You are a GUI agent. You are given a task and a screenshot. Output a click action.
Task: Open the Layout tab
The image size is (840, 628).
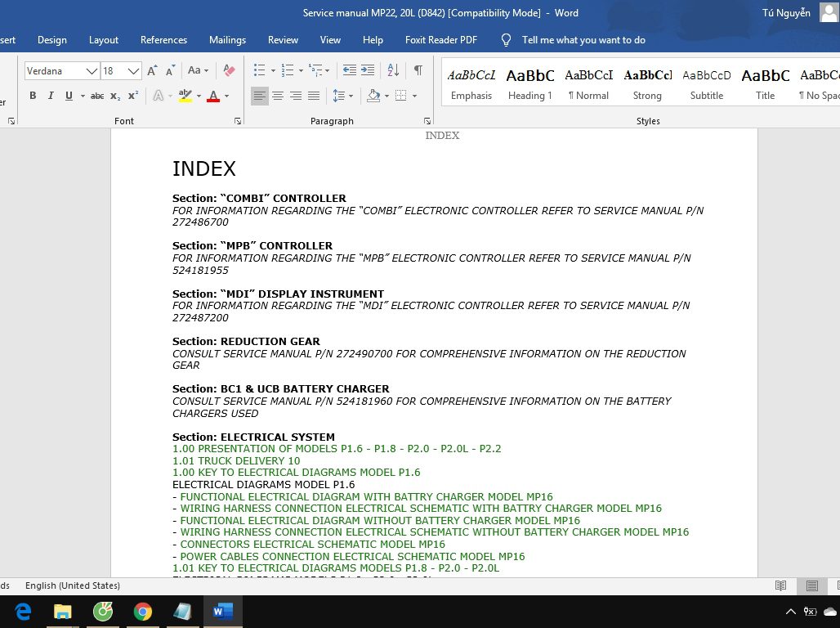(x=104, y=40)
